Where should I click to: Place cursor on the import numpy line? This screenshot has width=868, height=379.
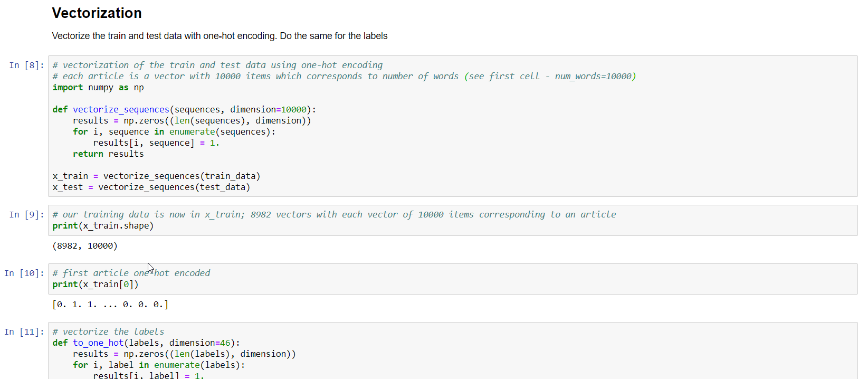point(98,88)
